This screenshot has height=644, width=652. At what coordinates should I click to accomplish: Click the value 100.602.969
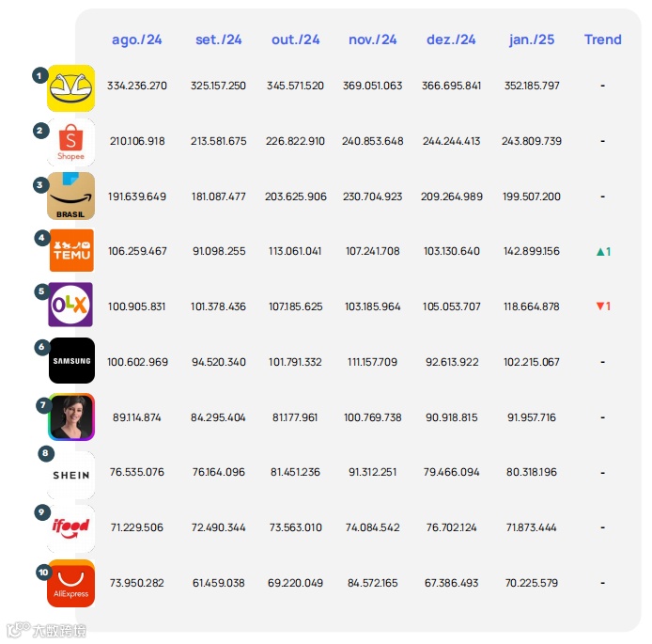[x=138, y=362]
